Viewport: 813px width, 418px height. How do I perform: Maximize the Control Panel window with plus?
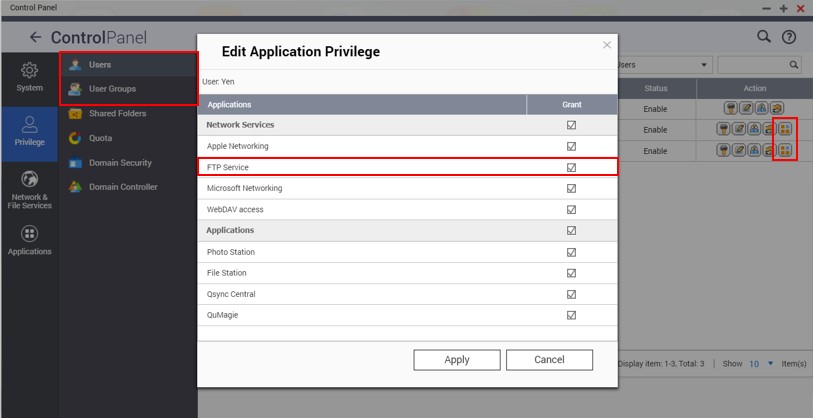(x=783, y=8)
